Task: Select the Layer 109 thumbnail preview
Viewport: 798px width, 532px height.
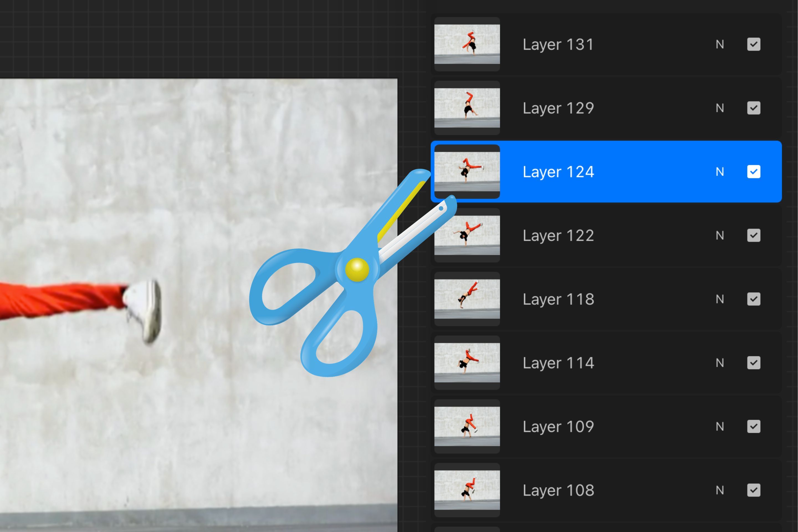Action: pos(467,426)
